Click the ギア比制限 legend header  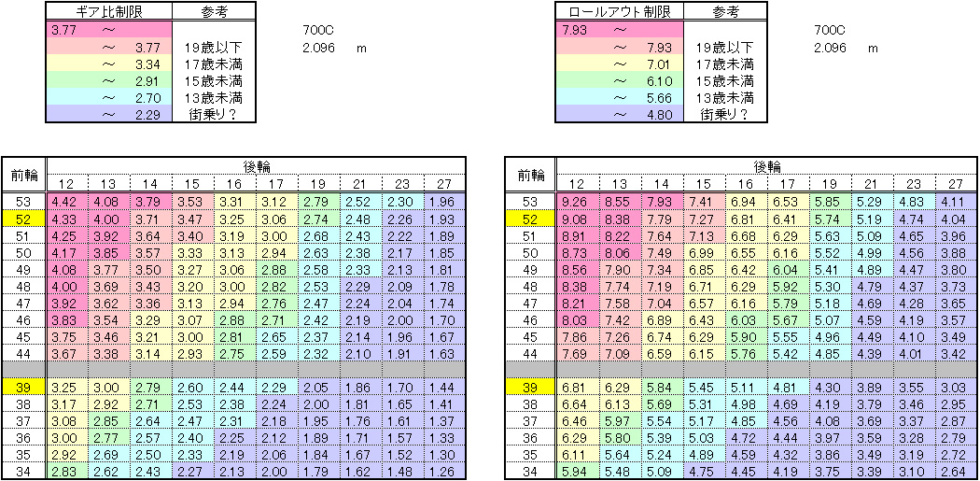(109, 12)
